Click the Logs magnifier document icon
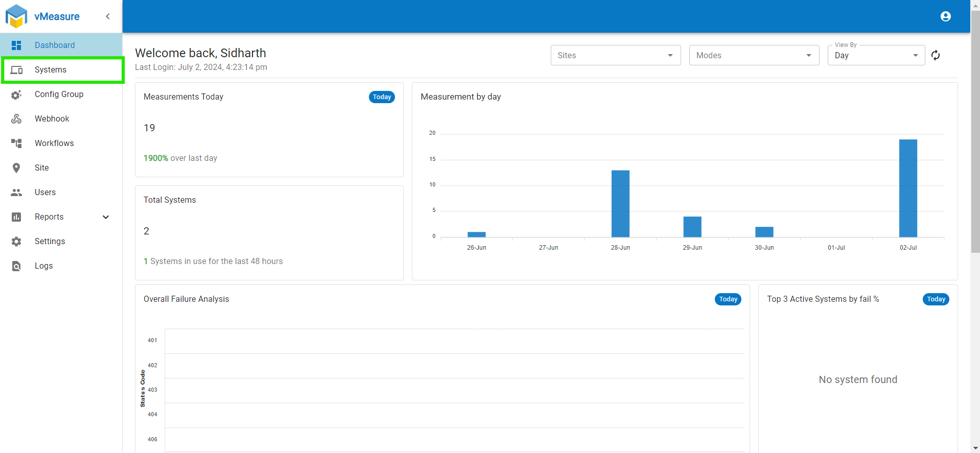The width and height of the screenshot is (980, 453). (x=16, y=266)
